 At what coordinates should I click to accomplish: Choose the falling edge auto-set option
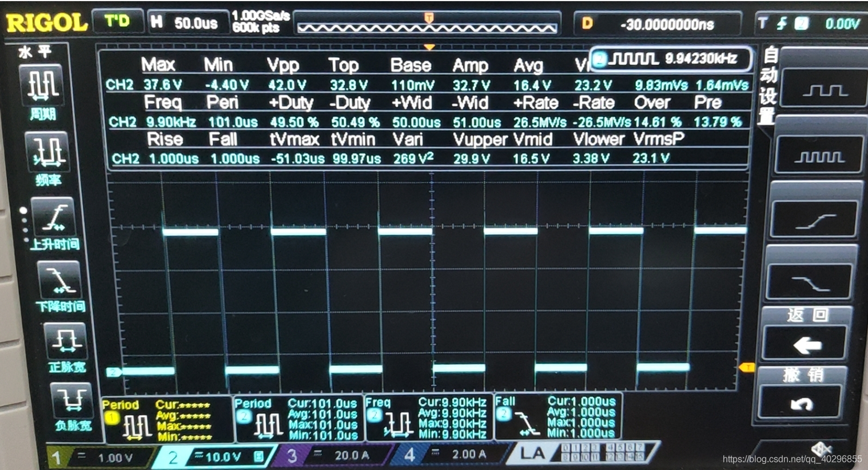pyautogui.click(x=810, y=282)
